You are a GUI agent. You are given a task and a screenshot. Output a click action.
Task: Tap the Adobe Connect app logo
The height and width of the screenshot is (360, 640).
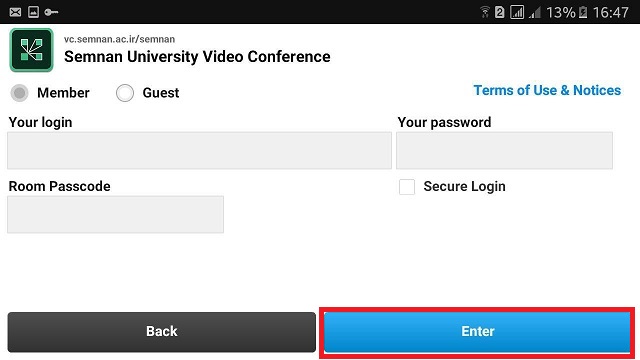pos(31,50)
